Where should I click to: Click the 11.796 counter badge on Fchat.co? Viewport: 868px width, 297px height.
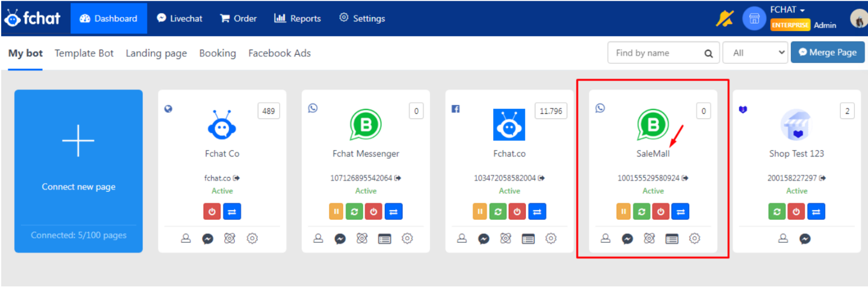point(551,111)
